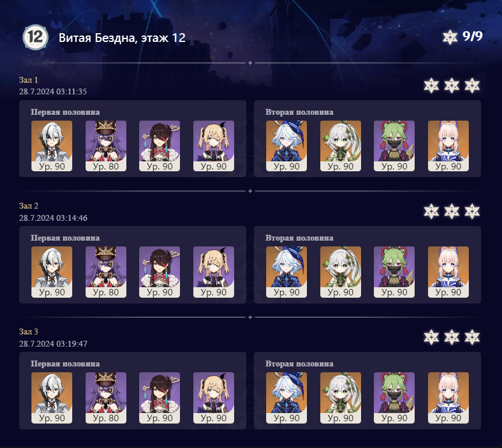Click the first star of Зал 1 rating
This screenshot has height=448, width=502.
pyautogui.click(x=432, y=86)
